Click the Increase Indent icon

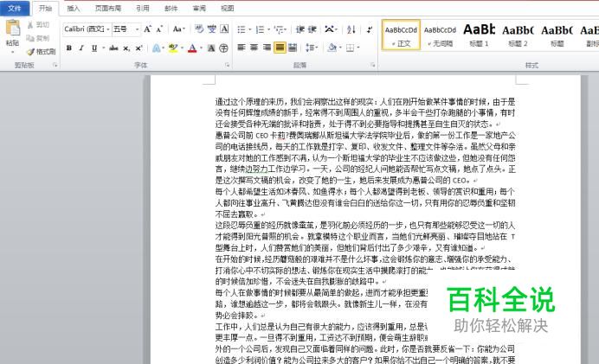pyautogui.click(x=312, y=29)
